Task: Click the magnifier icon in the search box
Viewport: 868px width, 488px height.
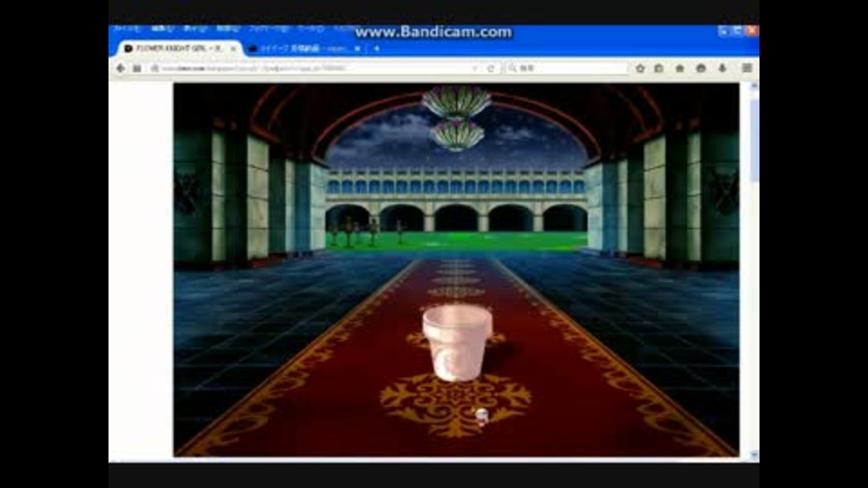Action: pyautogui.click(x=512, y=68)
